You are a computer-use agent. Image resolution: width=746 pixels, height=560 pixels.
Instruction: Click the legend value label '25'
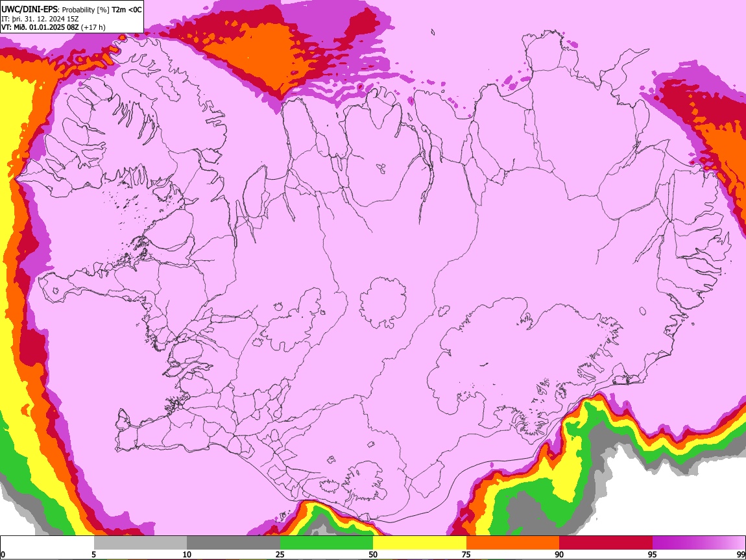coord(280,554)
